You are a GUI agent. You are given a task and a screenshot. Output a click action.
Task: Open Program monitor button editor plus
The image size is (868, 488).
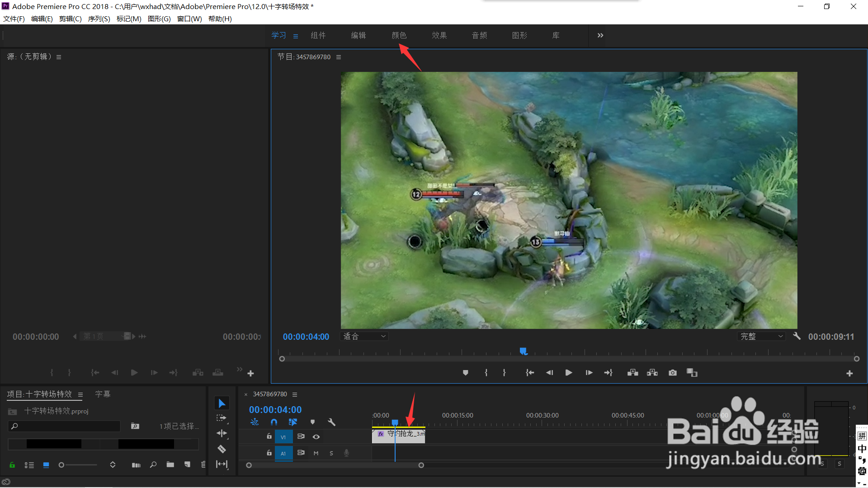[849, 373]
